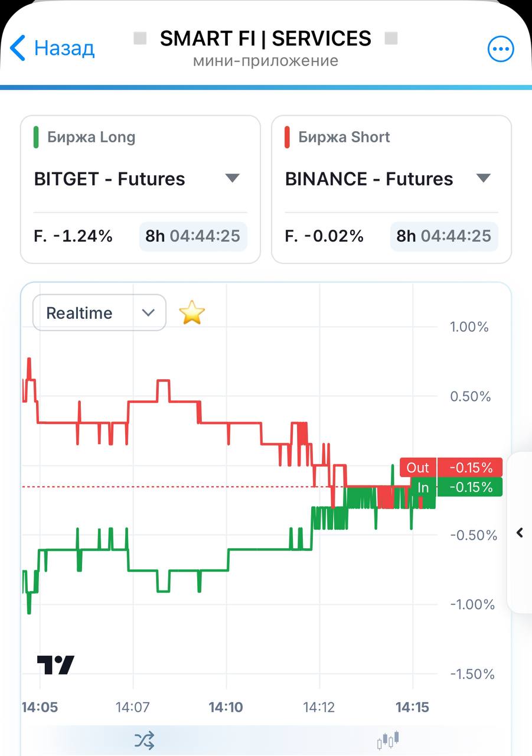Screen dimensions: 532x756
Task: Expand the side panel arrow handle
Action: 520,532
